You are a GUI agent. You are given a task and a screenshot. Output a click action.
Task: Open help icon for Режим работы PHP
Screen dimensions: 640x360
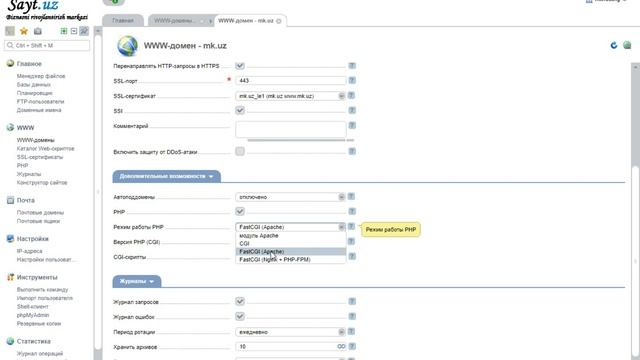(351, 227)
